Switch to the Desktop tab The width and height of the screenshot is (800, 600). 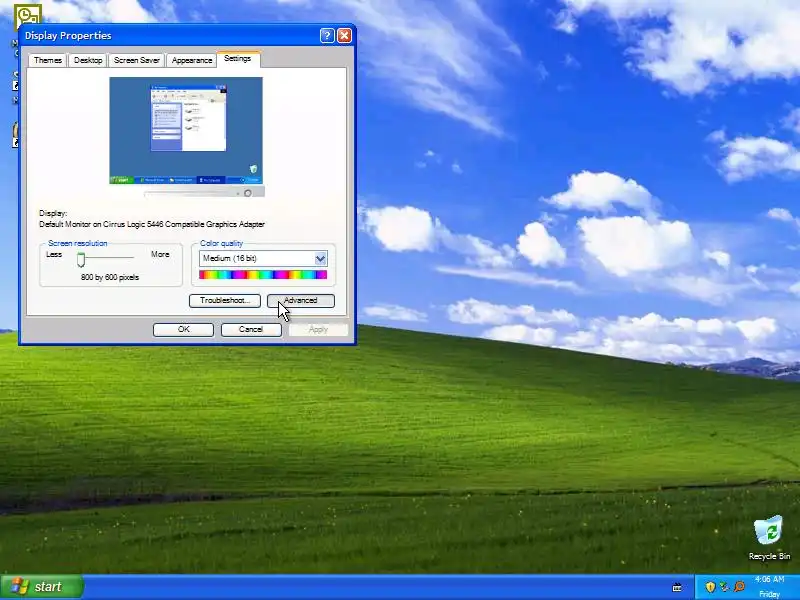(x=88, y=60)
